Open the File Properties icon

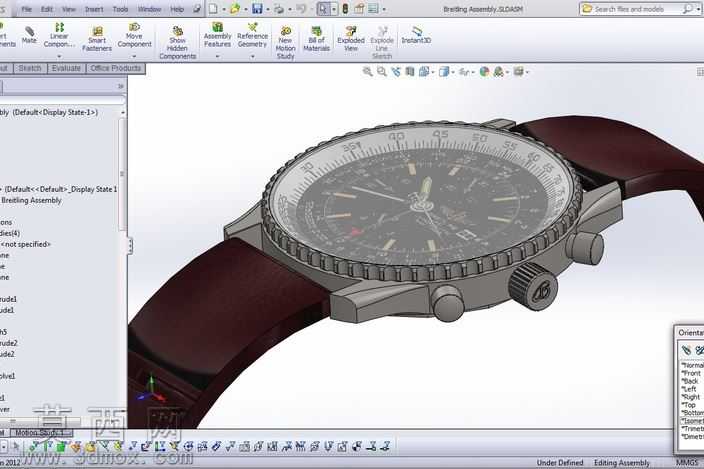click(x=359, y=9)
